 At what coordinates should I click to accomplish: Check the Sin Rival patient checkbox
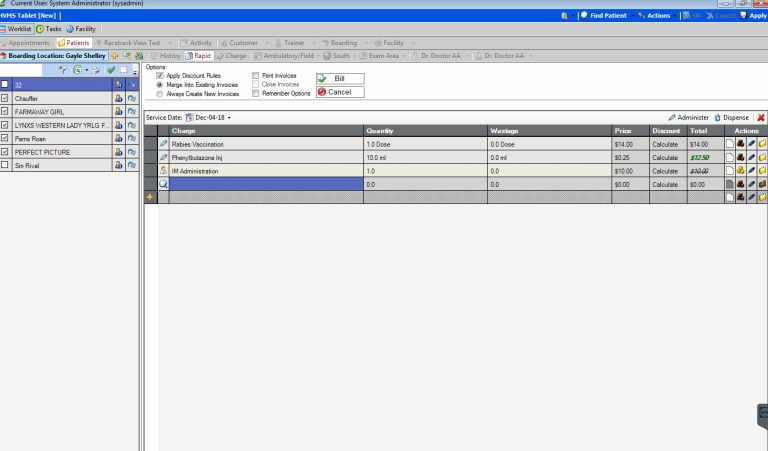click(x=5, y=164)
